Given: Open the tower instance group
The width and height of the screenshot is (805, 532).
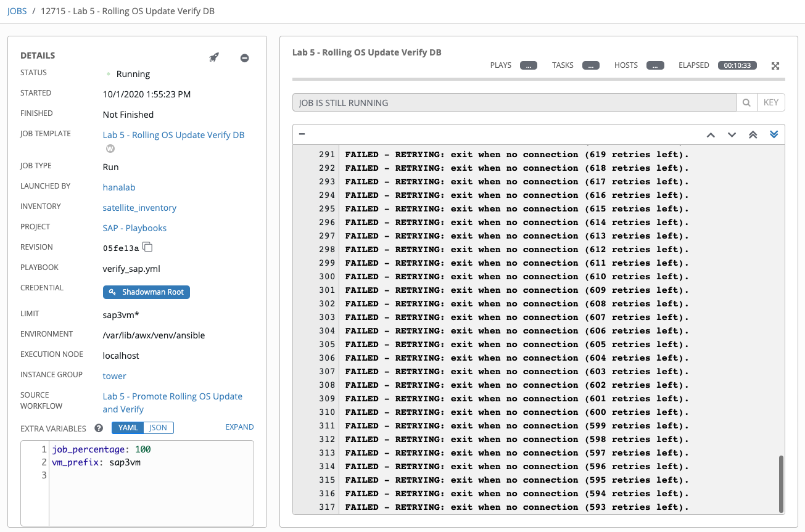Looking at the screenshot, I should pyautogui.click(x=114, y=376).
